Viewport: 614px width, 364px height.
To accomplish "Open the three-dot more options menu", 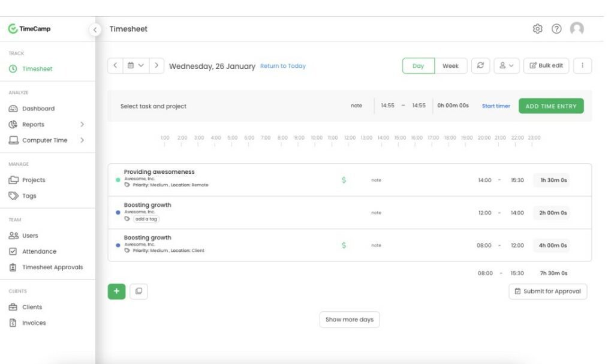I will click(582, 66).
